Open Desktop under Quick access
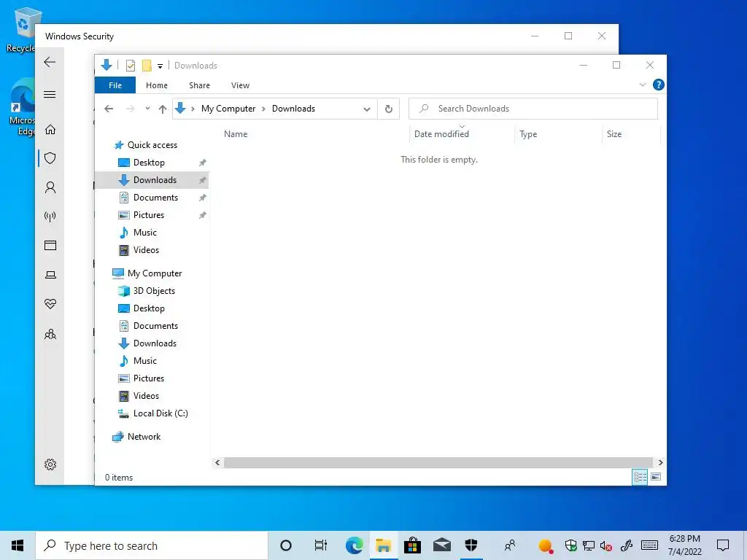This screenshot has height=560, width=747. click(x=149, y=163)
